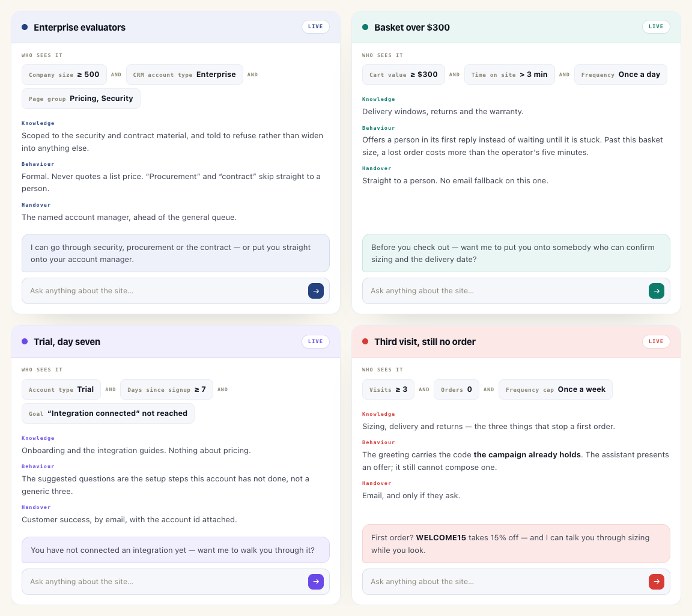
Task: Select the Days since signup ≥ 7 chip
Action: click(166, 389)
